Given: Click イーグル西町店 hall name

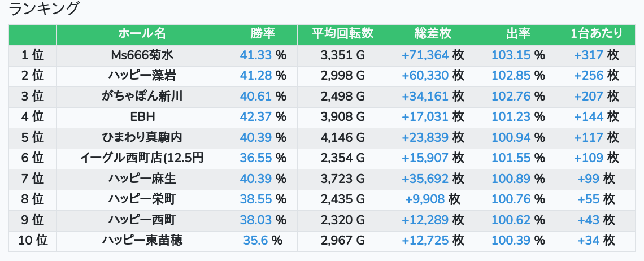Looking at the screenshot, I should click(142, 158).
